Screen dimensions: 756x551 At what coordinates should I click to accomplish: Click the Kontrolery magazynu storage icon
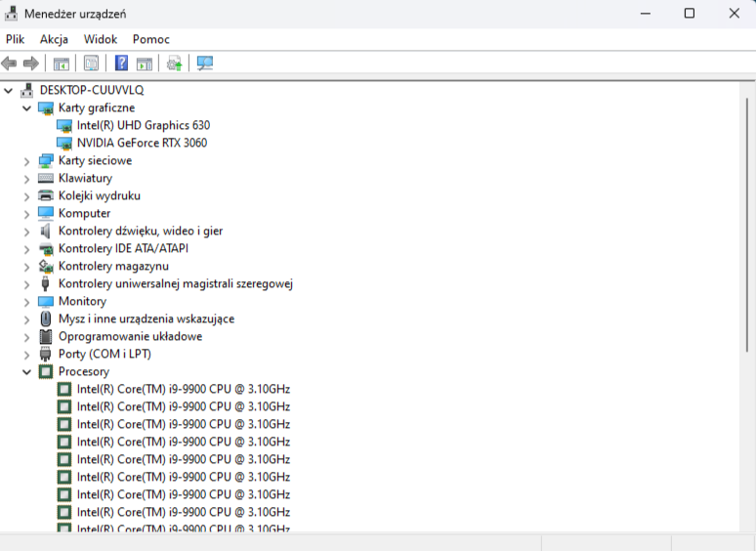pyautogui.click(x=46, y=266)
